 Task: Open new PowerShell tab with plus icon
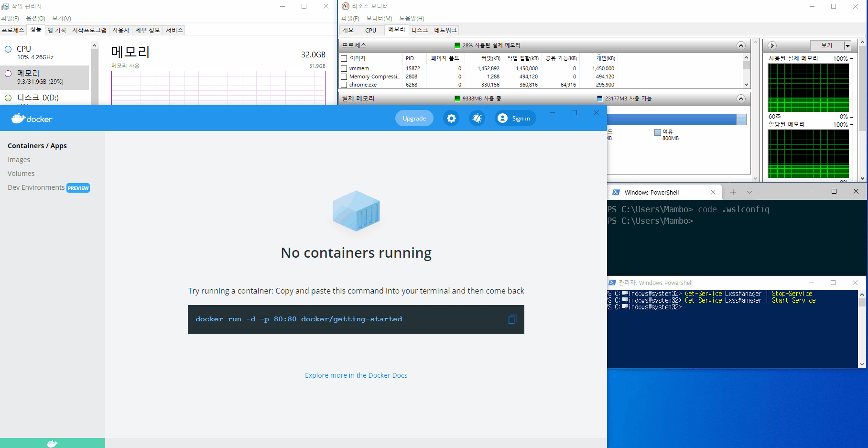click(733, 192)
